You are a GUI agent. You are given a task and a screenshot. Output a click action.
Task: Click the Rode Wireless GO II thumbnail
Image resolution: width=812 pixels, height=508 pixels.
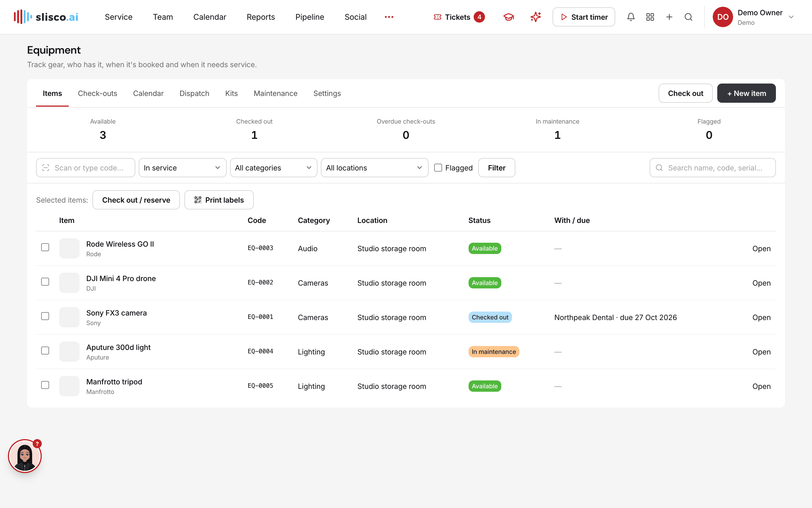pyautogui.click(x=69, y=248)
